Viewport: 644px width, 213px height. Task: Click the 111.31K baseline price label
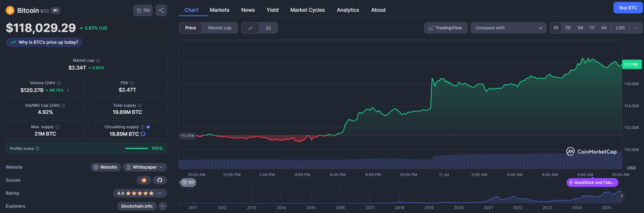point(187,136)
